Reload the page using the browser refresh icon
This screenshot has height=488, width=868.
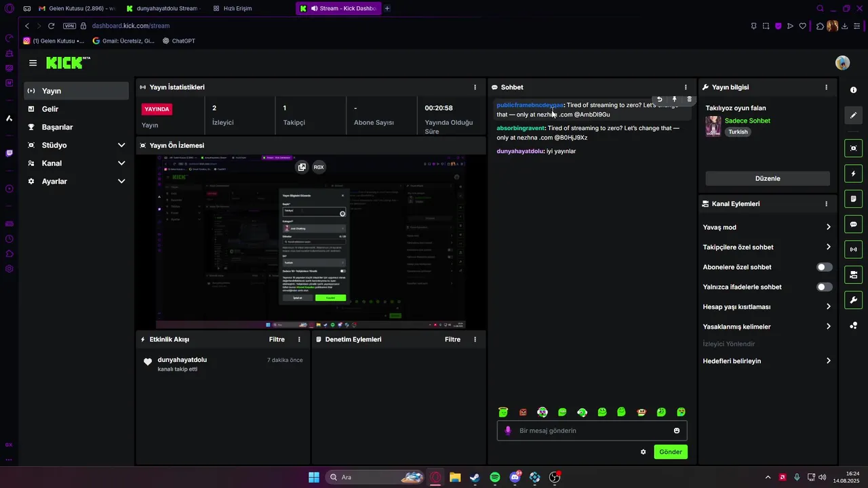[51, 26]
